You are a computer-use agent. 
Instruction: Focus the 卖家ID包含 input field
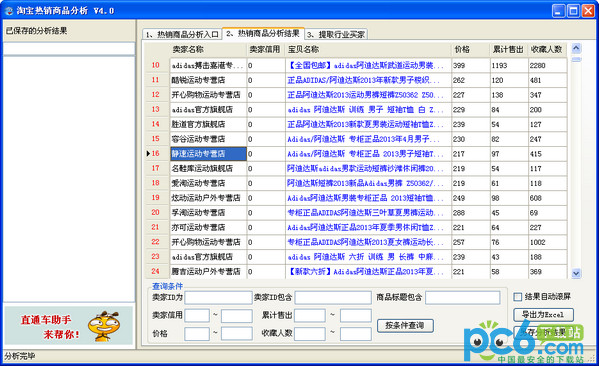[333, 297]
